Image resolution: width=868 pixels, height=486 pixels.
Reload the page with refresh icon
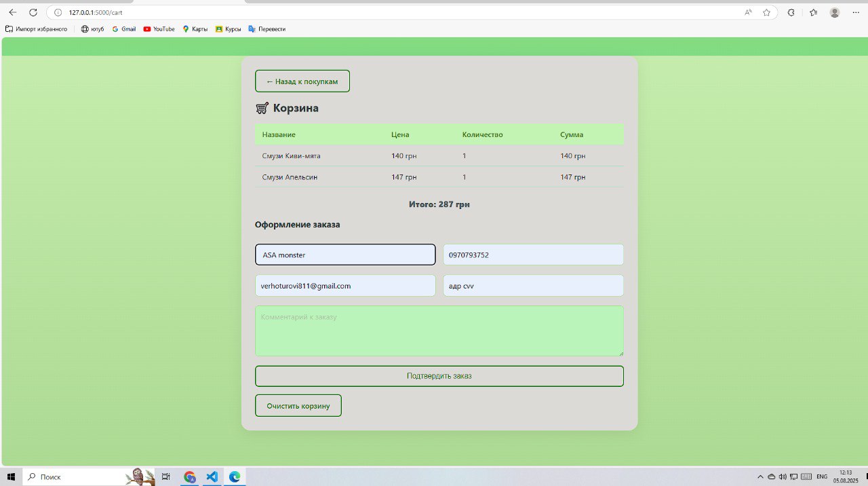[33, 12]
